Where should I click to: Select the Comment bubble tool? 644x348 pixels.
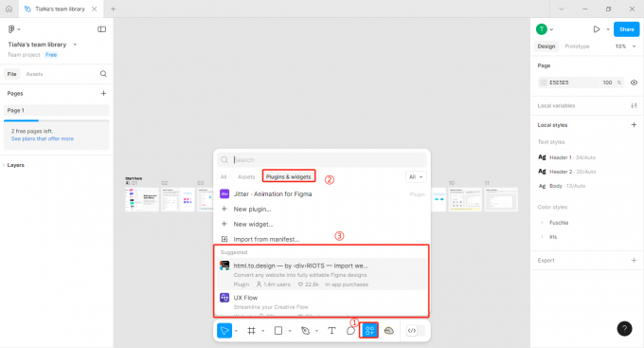pyautogui.click(x=350, y=330)
